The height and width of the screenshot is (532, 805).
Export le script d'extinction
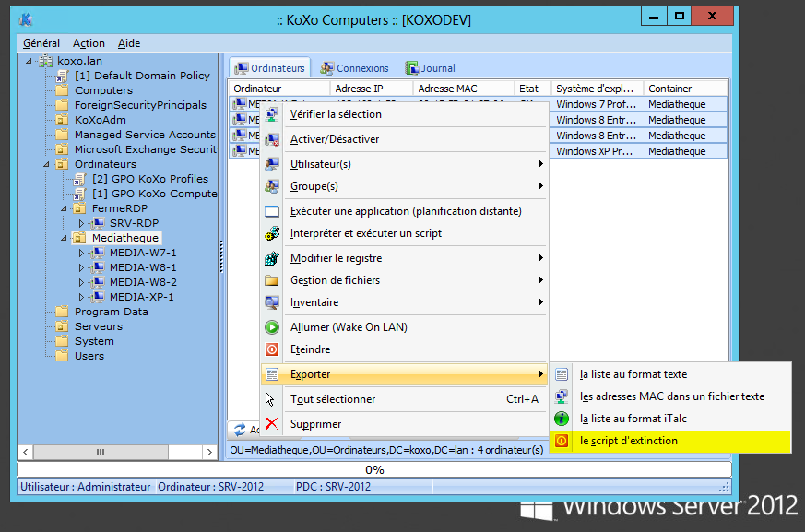pyautogui.click(x=670, y=441)
